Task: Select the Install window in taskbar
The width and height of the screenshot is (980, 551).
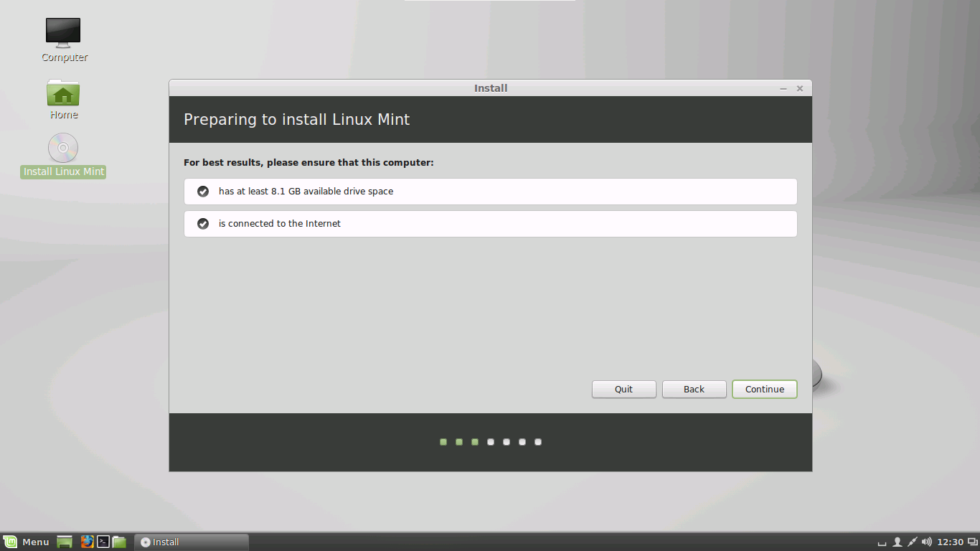Action: [x=192, y=542]
